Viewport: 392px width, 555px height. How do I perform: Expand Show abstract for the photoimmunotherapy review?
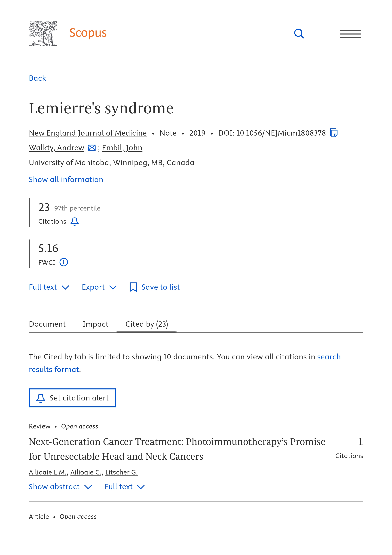click(x=60, y=487)
